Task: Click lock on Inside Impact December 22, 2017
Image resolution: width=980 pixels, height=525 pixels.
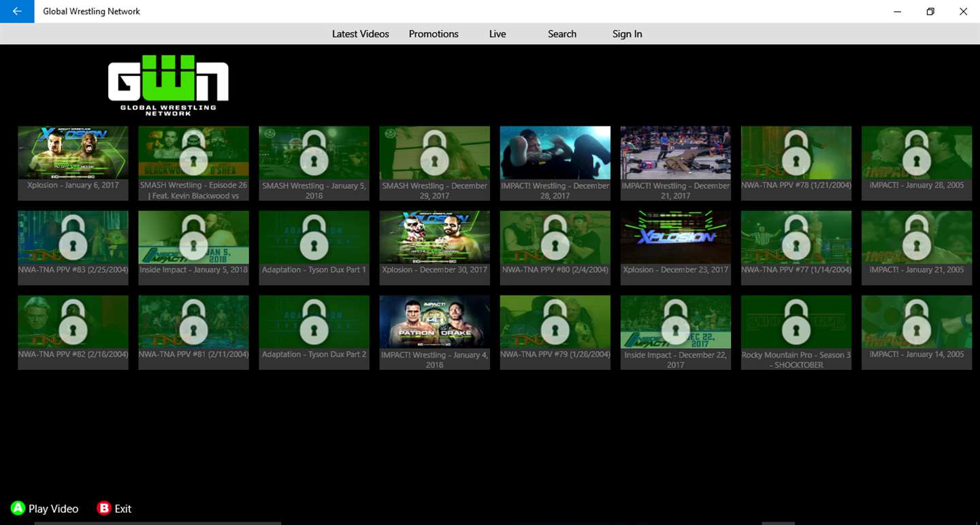Action: [675, 321]
